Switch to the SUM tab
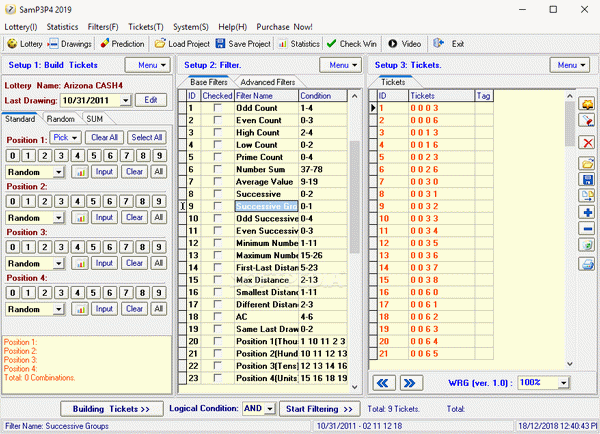 coord(95,119)
